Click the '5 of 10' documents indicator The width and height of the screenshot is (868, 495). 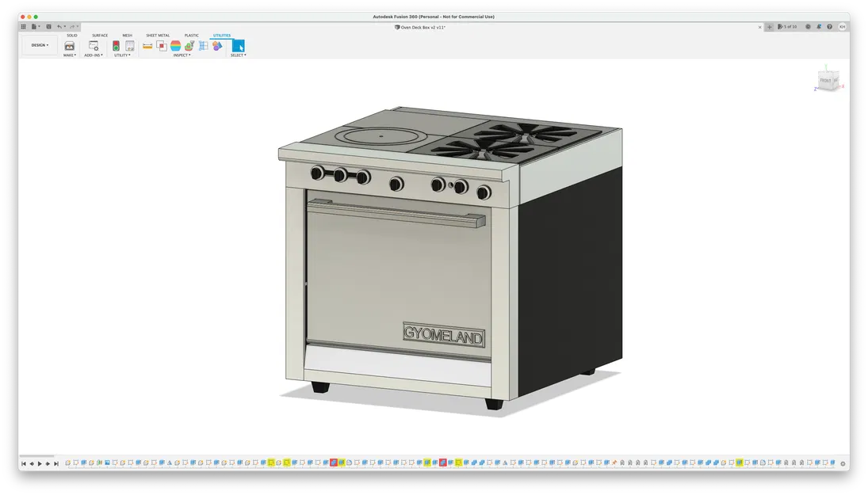coord(787,27)
